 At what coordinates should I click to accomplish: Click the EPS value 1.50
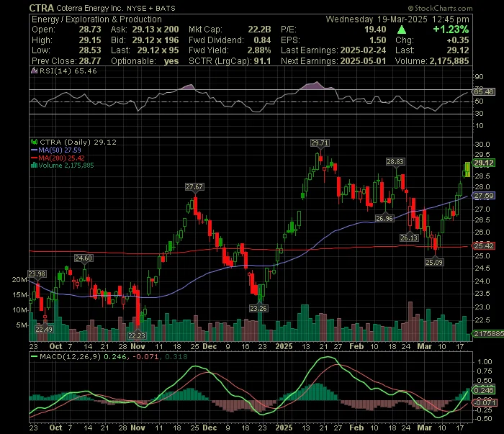pos(378,40)
